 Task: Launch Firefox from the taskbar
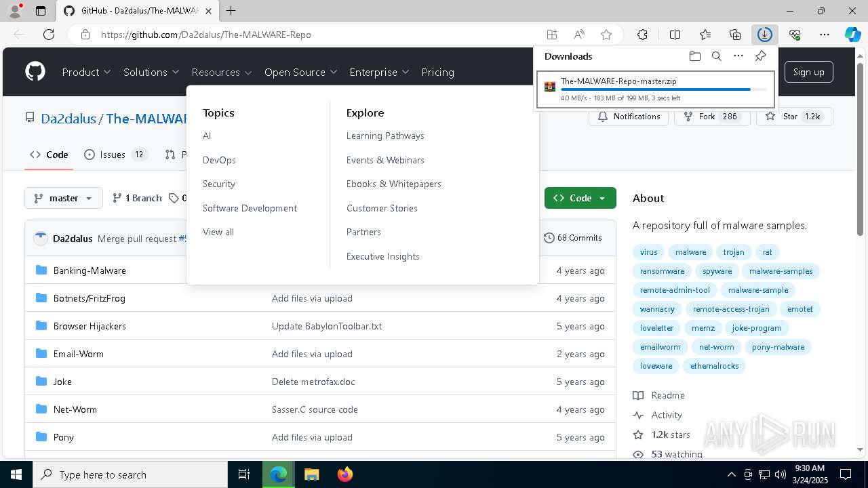point(345,474)
